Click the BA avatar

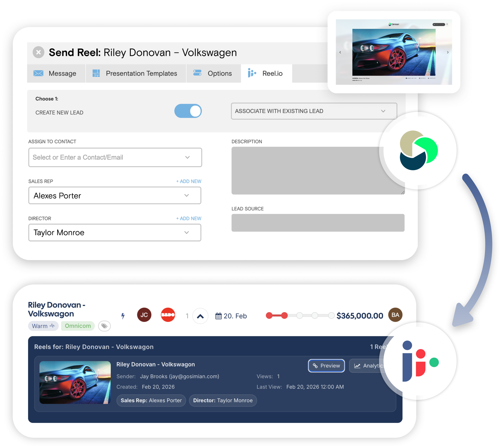(395, 315)
